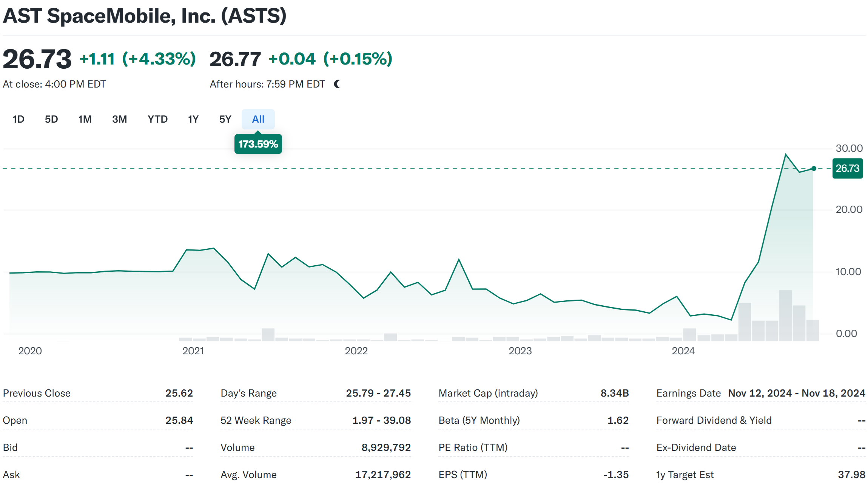Click the Market Cap (intraday) label
This screenshot has width=868, height=483.
[x=488, y=393]
